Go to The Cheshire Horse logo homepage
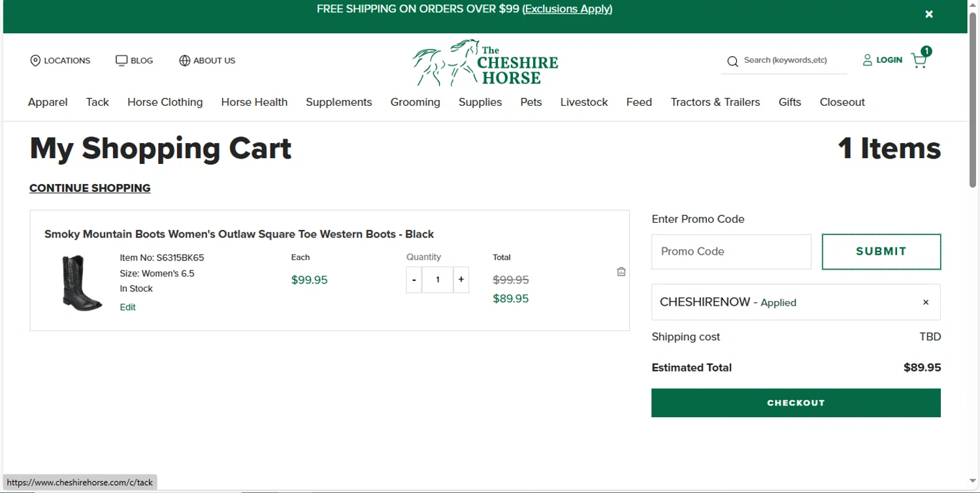The height and width of the screenshot is (493, 980). point(485,63)
